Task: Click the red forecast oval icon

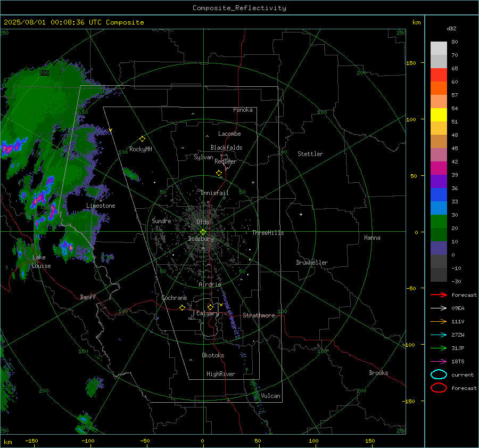Action: (x=439, y=388)
